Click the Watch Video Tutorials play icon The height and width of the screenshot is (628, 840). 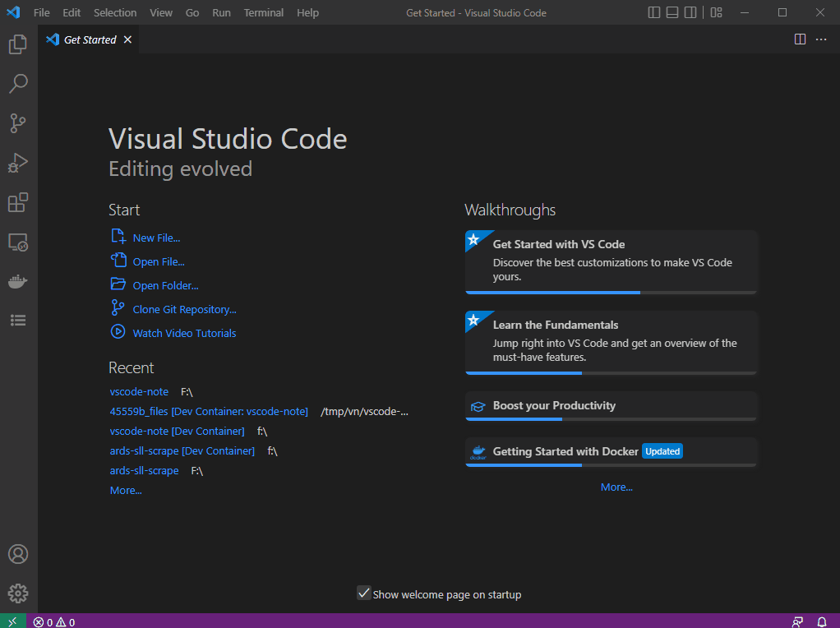pos(118,332)
